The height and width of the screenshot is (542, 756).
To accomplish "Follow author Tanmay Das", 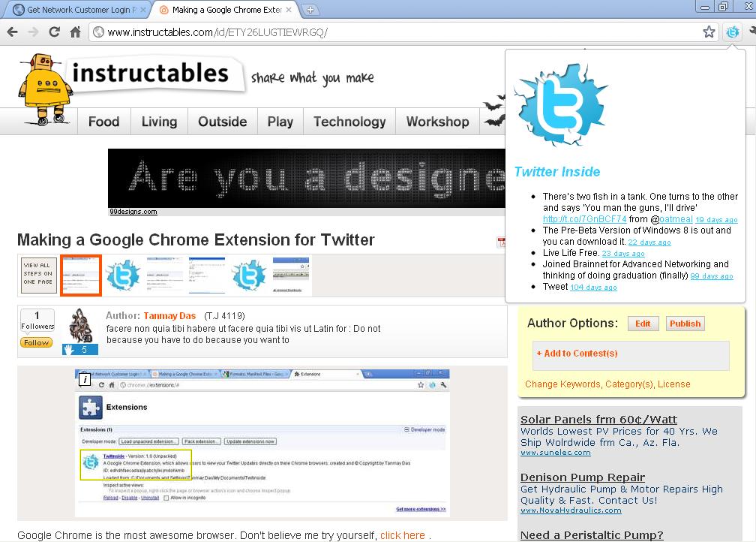I will (x=35, y=342).
